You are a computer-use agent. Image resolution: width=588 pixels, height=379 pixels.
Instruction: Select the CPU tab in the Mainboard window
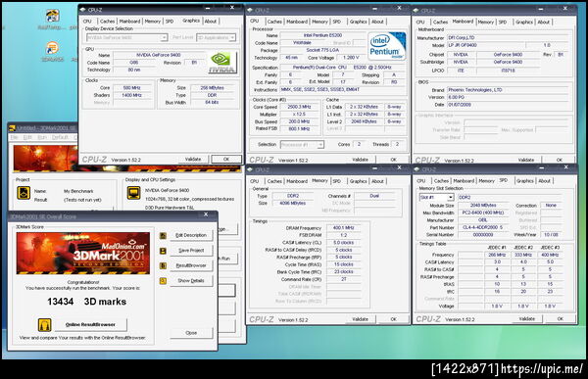(x=420, y=23)
